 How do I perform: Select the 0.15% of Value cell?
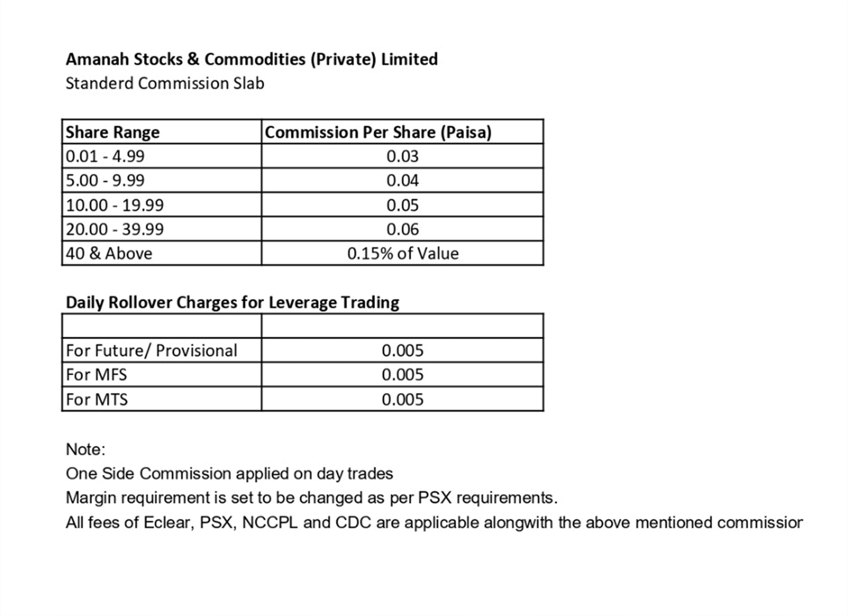pos(403,253)
